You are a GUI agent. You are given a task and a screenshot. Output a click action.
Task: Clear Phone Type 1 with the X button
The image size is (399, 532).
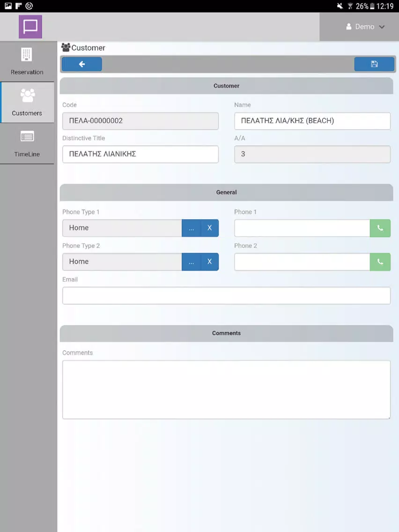point(210,228)
